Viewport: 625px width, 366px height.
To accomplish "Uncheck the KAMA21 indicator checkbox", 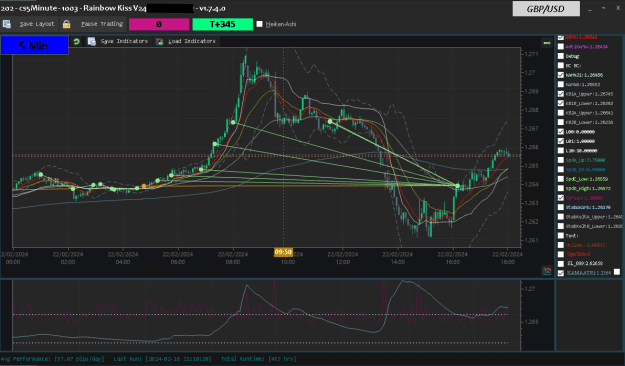I will click(x=561, y=75).
